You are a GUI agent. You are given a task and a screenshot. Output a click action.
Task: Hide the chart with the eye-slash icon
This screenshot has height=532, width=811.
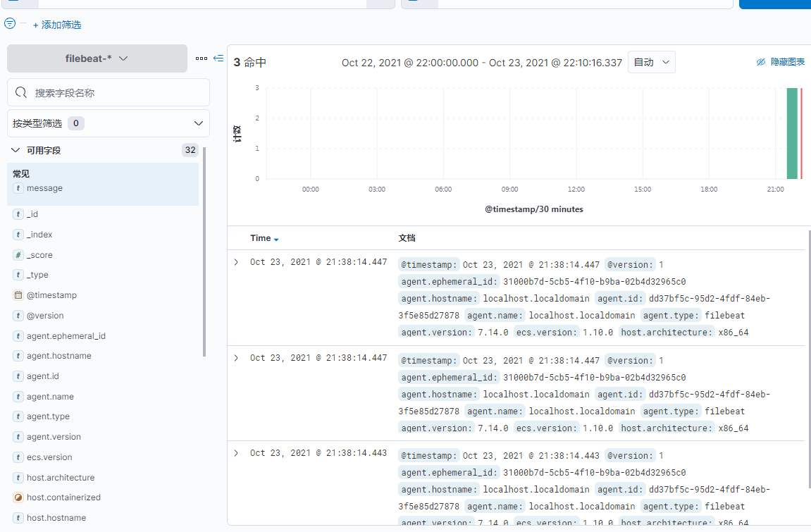click(761, 62)
